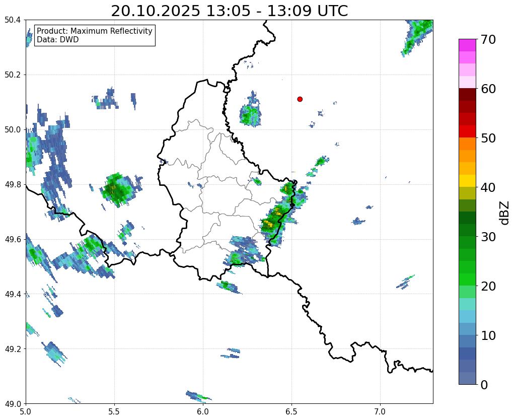The height and width of the screenshot is (420, 515).
Task: Click the 5.0 longitude axis label
Action: click(x=26, y=411)
